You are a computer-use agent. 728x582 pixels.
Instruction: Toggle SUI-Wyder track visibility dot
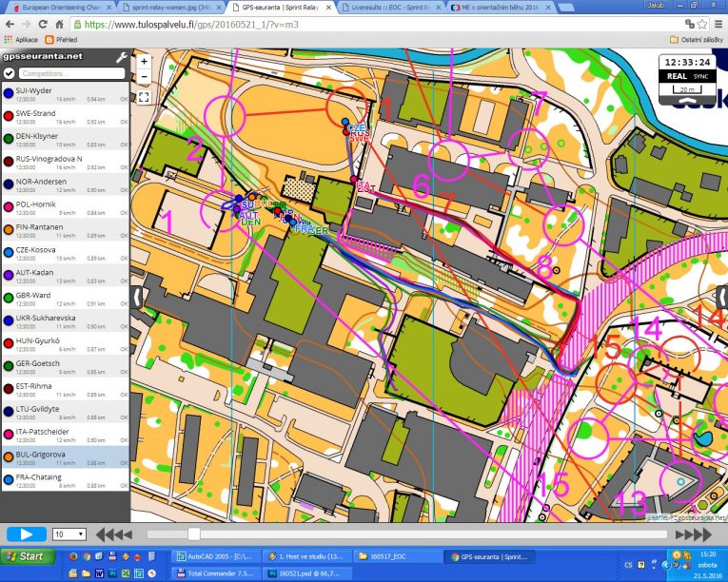click(9, 93)
